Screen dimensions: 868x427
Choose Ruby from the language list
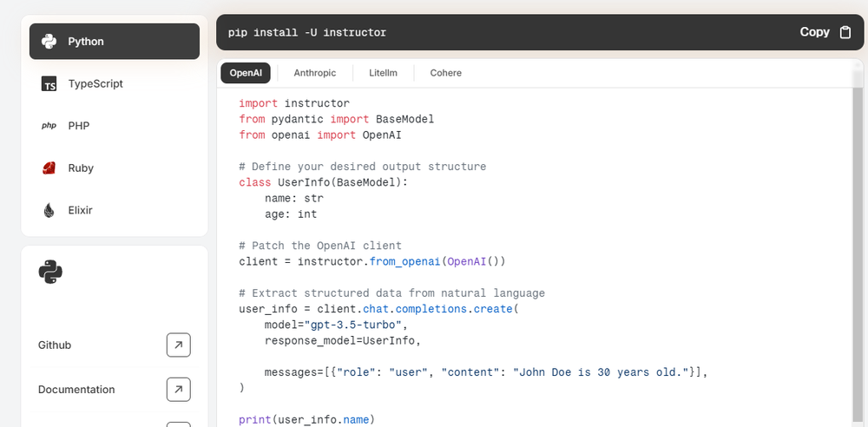(x=115, y=168)
